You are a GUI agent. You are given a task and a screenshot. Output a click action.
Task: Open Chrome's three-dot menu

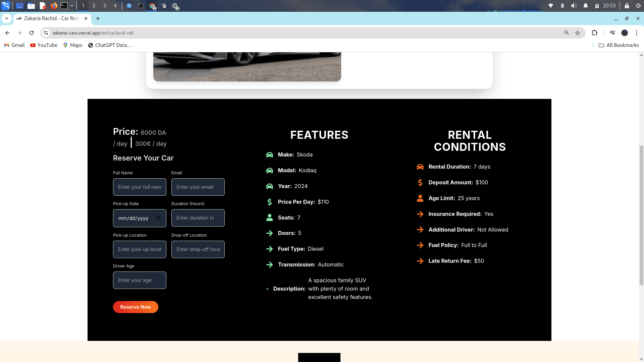point(637,33)
